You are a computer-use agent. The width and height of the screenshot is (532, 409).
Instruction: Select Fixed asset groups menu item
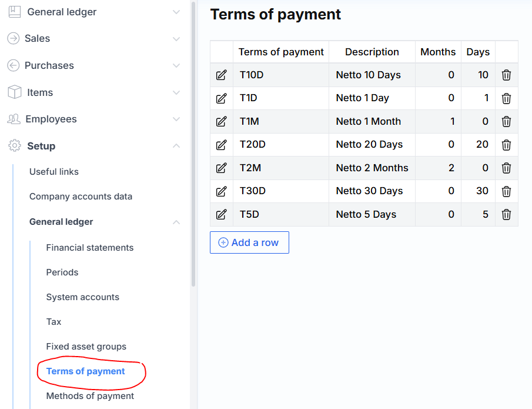click(x=86, y=347)
